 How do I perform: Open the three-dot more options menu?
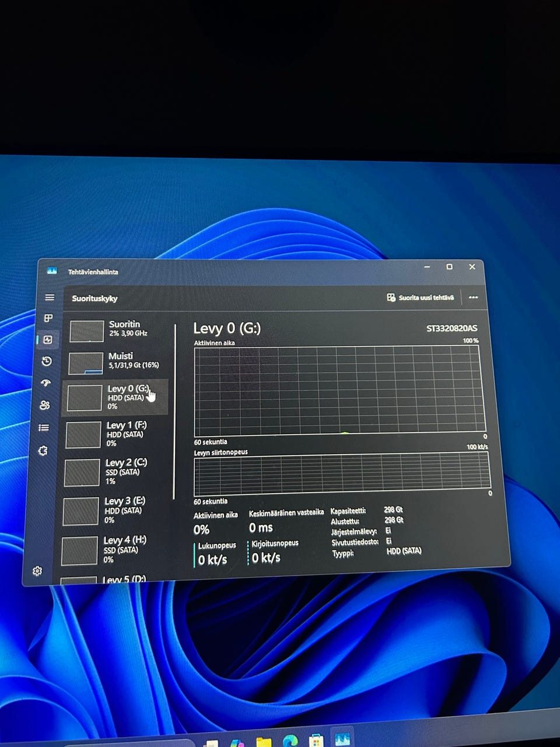[x=473, y=298]
